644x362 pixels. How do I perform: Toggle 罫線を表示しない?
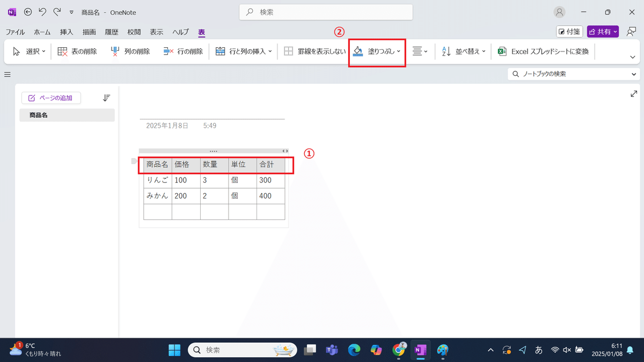pyautogui.click(x=314, y=51)
